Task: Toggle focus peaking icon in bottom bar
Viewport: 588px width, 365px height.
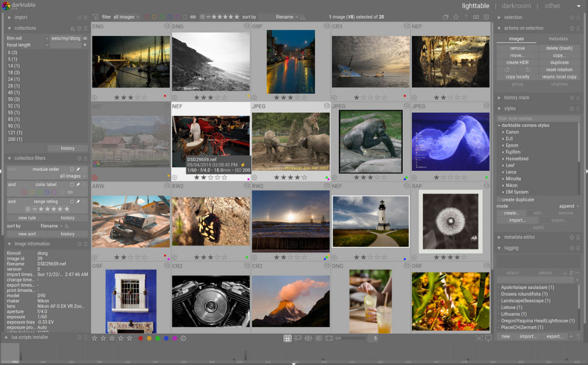Action: pyautogui.click(x=479, y=338)
